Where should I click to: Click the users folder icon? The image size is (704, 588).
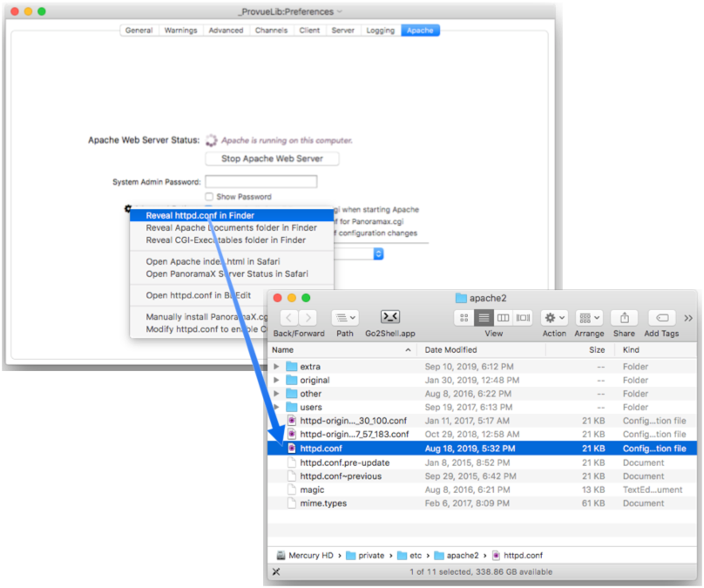(292, 407)
